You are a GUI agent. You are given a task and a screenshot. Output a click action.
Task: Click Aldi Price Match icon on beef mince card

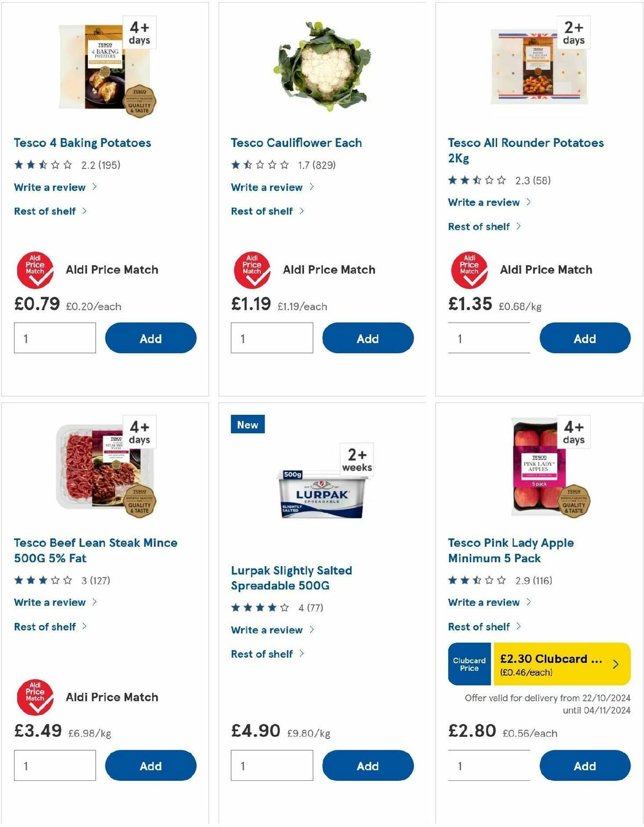coord(35,697)
